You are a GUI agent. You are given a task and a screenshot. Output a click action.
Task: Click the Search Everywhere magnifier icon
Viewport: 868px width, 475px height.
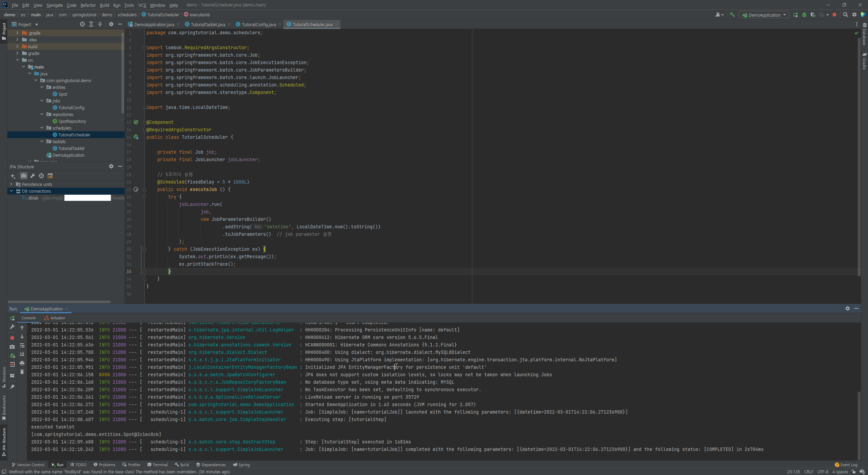[846, 15]
